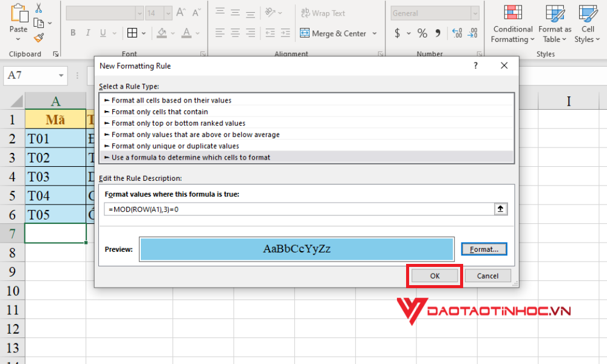Click the Borders icon
This screenshot has width=607, height=364.
click(x=132, y=33)
